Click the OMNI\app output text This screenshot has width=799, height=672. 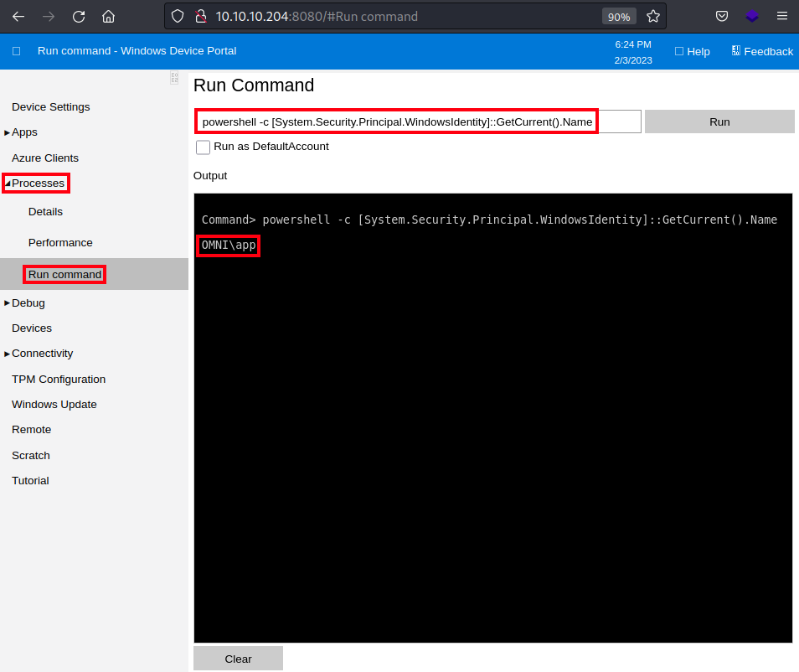tap(229, 246)
